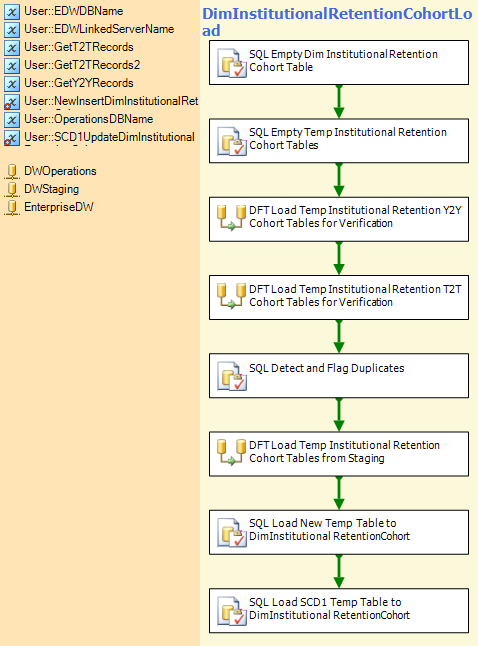The width and height of the screenshot is (478, 646).
Task: Click the User::GetY2YRecords variable icon
Action: click(x=12, y=84)
